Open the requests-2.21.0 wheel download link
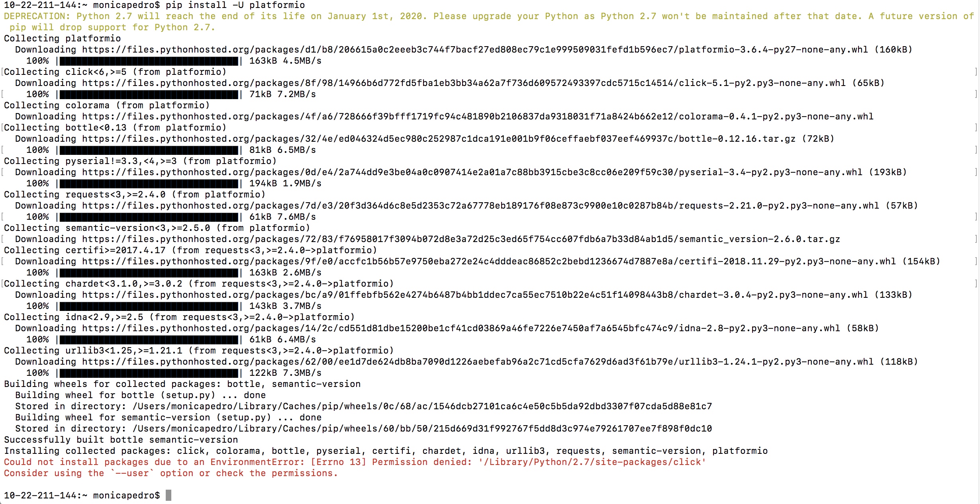 click(x=481, y=206)
